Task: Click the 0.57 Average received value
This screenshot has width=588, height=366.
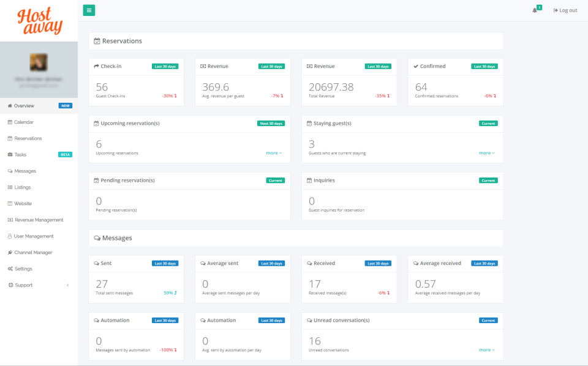Action: click(x=425, y=284)
